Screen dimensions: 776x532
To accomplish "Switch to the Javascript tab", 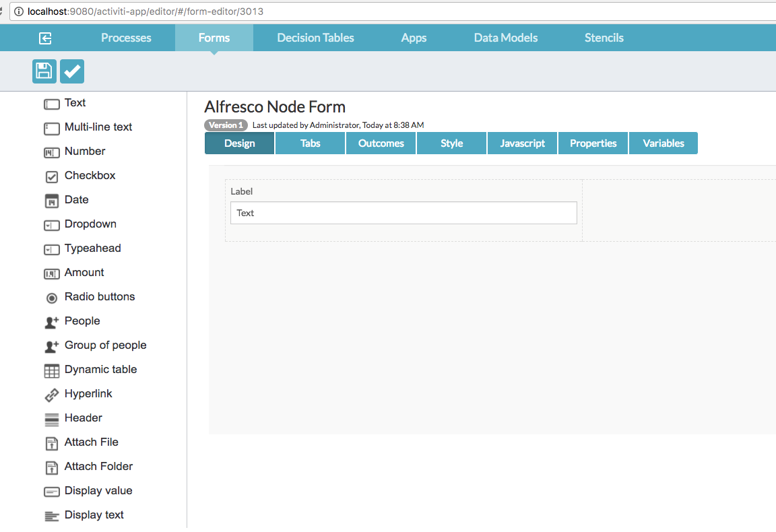I will [523, 143].
